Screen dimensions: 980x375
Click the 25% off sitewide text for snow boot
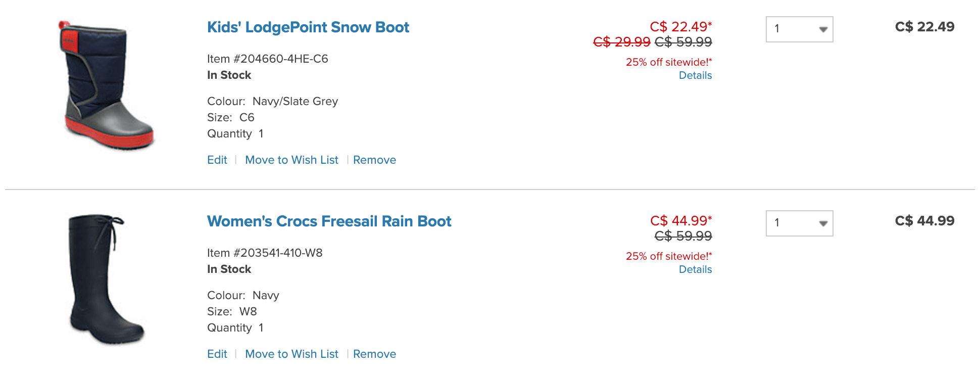(x=669, y=62)
